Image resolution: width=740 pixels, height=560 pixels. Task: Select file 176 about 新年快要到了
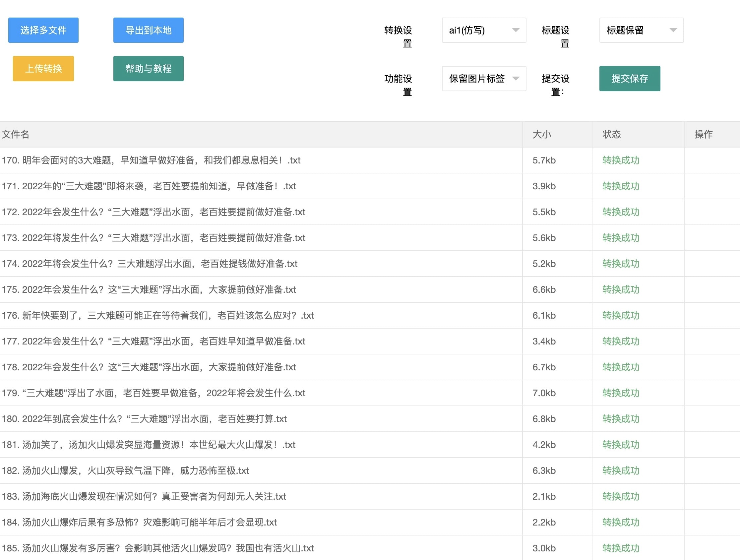pos(160,315)
